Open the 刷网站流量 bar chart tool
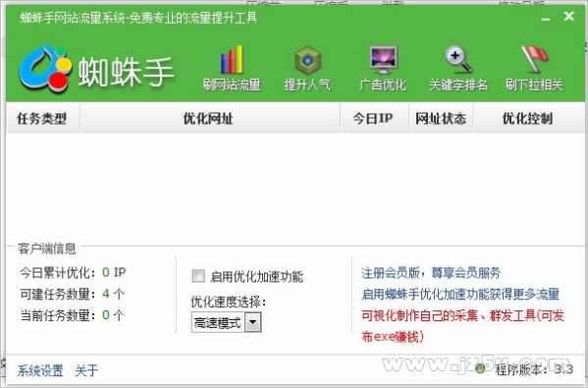Screen dimensions: 588x388 pyautogui.click(x=232, y=69)
